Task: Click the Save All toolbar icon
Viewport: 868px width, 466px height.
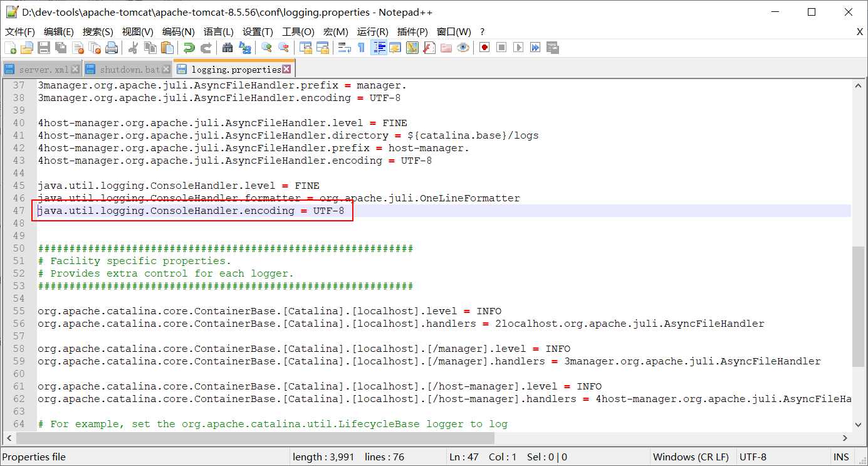Action: [61, 48]
